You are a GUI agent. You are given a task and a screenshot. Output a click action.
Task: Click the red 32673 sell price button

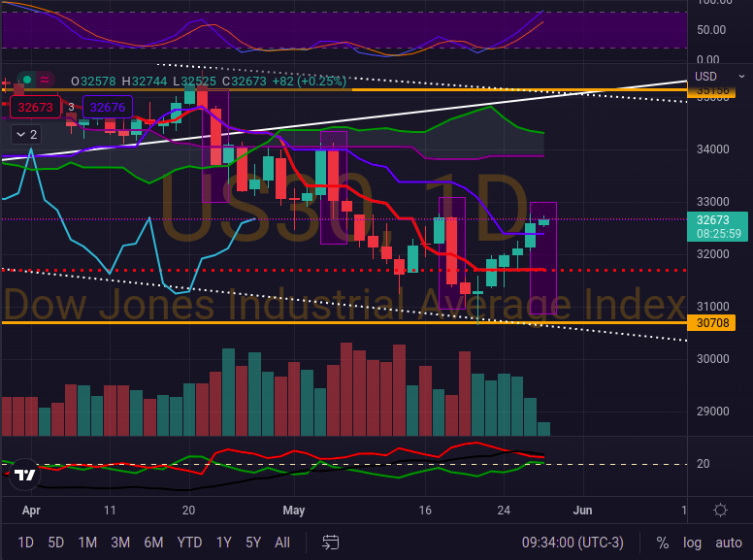pyautogui.click(x=35, y=107)
